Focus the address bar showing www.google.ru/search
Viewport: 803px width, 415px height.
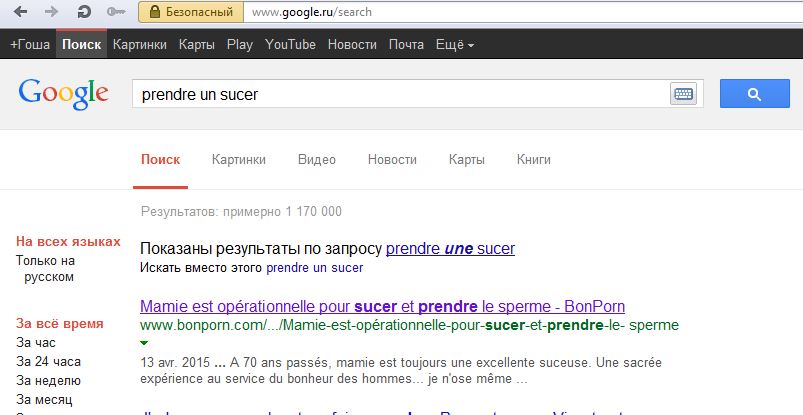pos(522,12)
